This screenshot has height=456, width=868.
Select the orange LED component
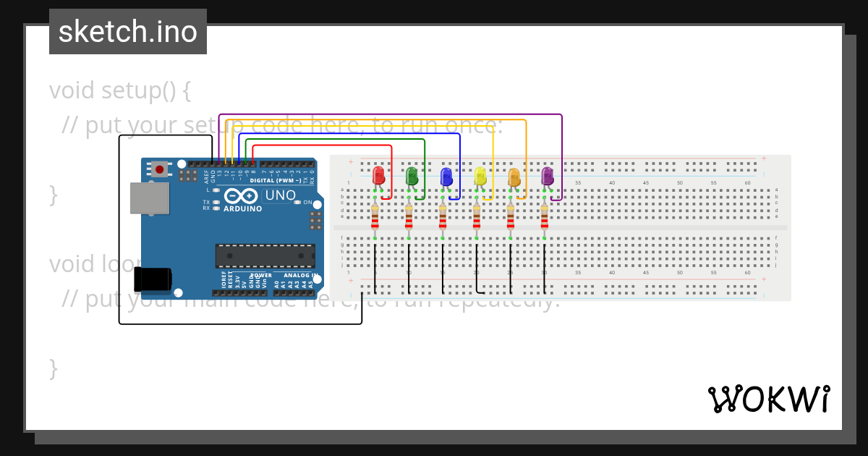coord(513,176)
